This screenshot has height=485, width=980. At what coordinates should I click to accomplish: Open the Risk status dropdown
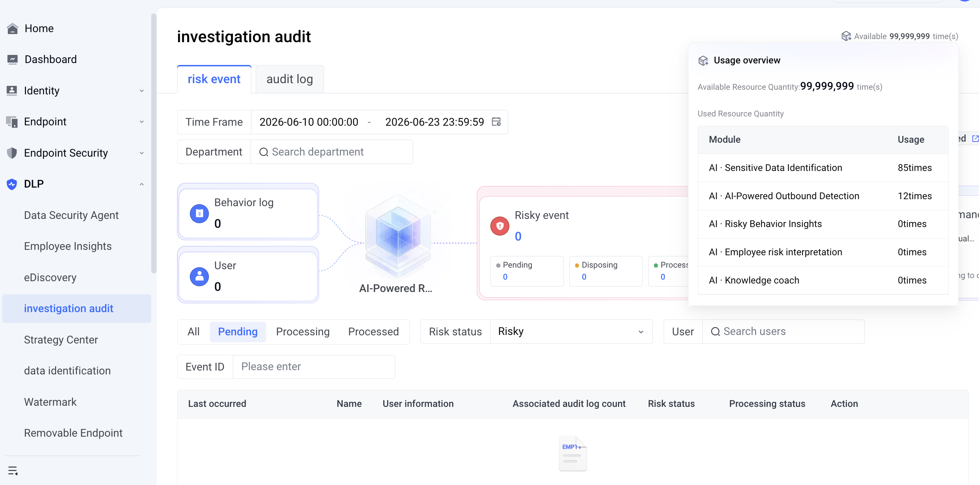pyautogui.click(x=571, y=332)
